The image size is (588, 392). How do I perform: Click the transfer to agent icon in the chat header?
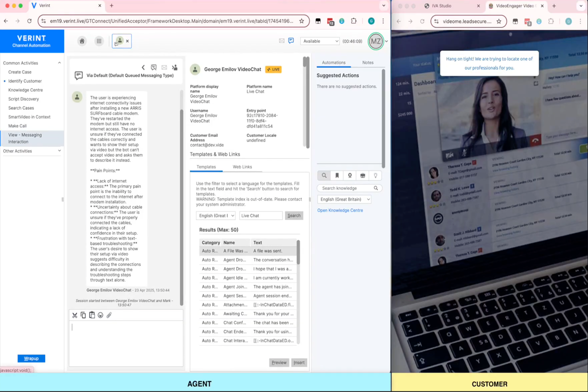coord(175,67)
